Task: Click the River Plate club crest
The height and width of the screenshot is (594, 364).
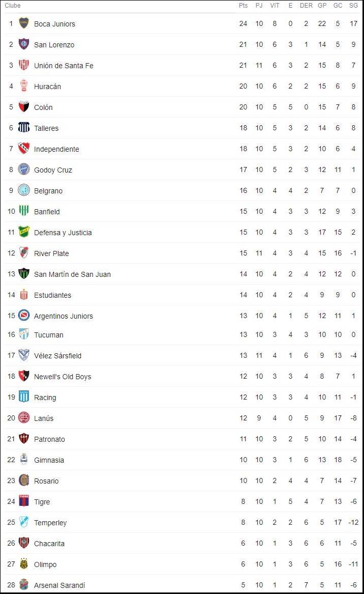Action: (x=23, y=253)
